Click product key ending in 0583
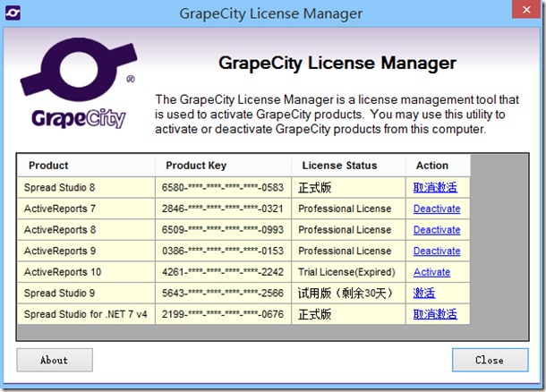This screenshot has height=392, width=546. (223, 188)
